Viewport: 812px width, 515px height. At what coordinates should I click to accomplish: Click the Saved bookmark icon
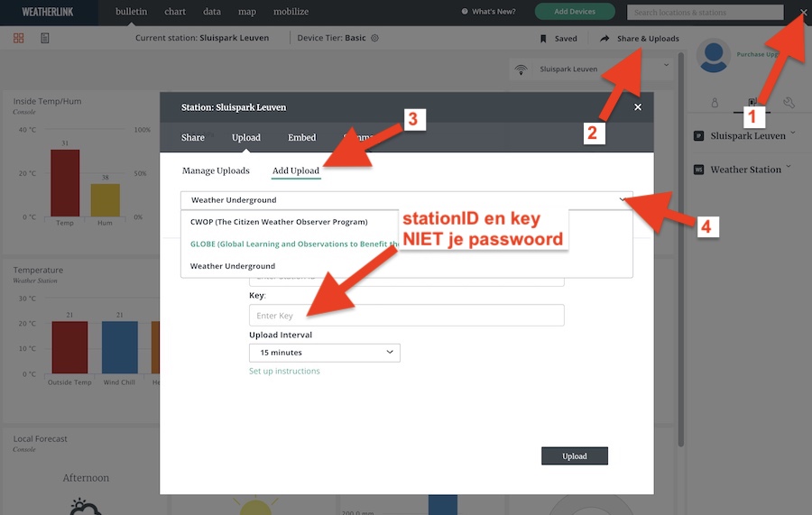[x=543, y=39]
